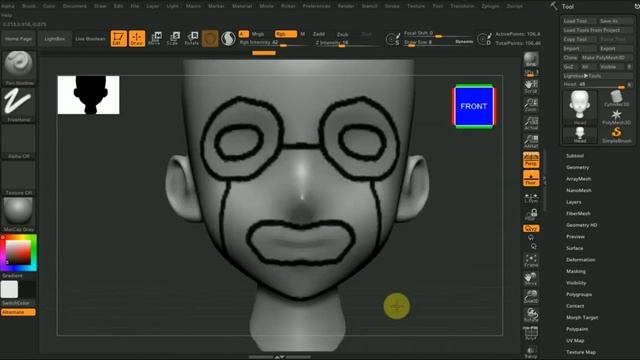Expand the ArrayMesh section
640x360 pixels.
[578, 179]
